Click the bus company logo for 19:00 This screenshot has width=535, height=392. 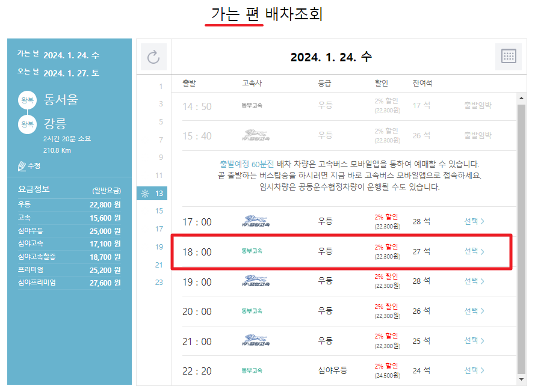click(256, 281)
